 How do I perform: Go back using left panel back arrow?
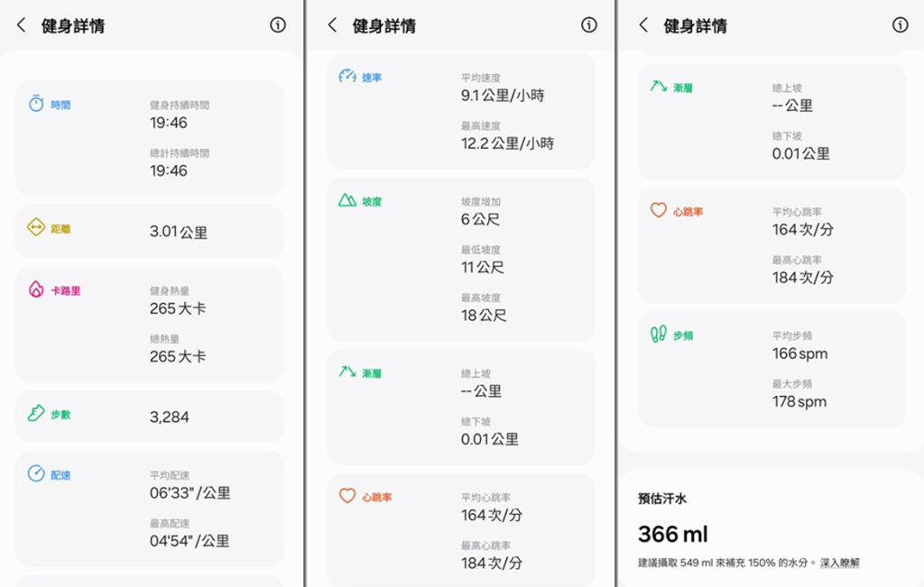pyautogui.click(x=22, y=25)
